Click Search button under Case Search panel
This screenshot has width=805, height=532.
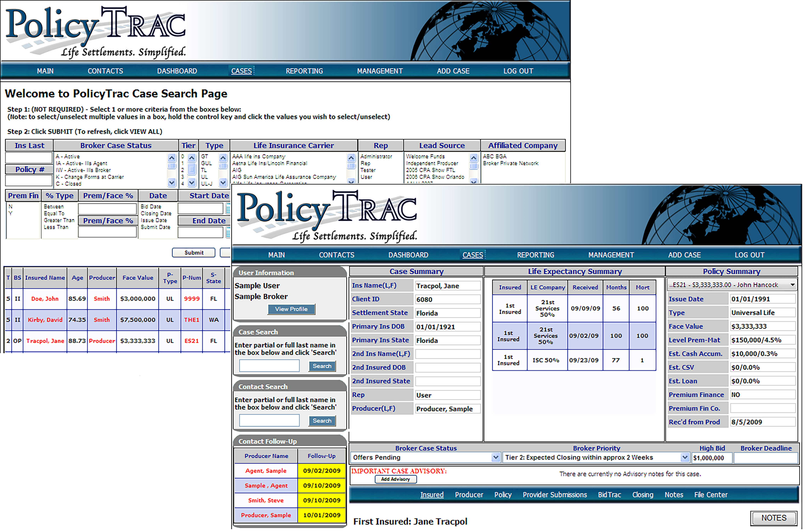pos(322,366)
